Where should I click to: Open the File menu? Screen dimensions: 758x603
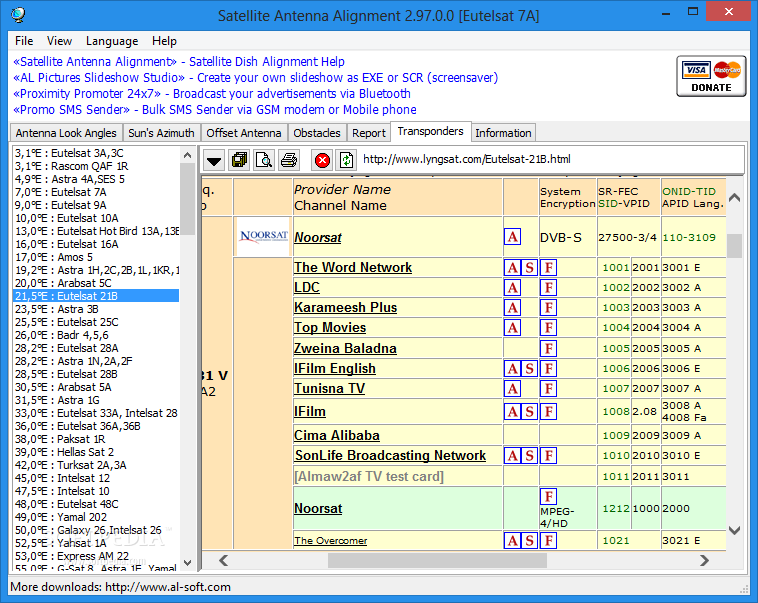[24, 41]
